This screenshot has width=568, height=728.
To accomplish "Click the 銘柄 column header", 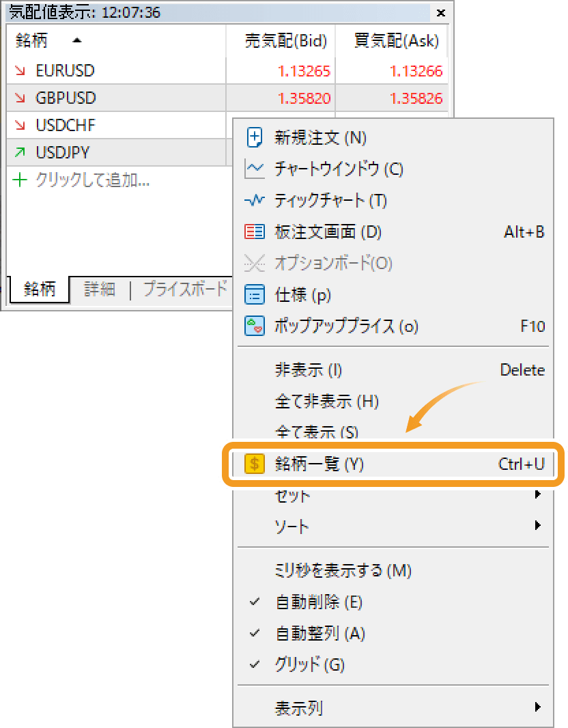I will 116,41.
